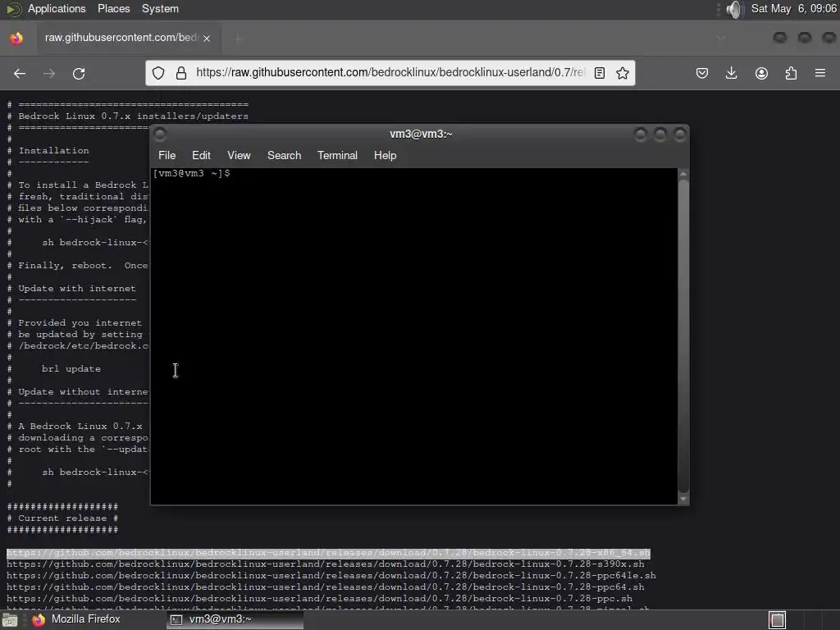Image resolution: width=840 pixels, height=630 pixels.
Task: Close the terminal window
Action: [x=680, y=135]
